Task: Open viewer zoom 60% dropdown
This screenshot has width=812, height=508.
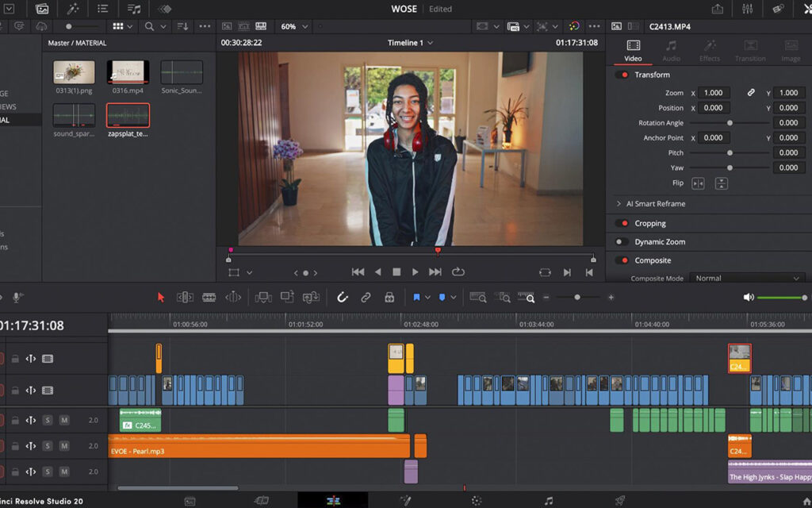Action: [294, 26]
